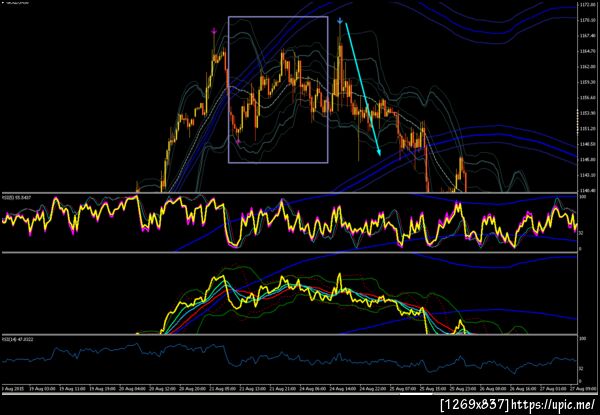Click the 21 Aug 05:00 time label
Viewport: 600px width, 415px height.
tap(222, 389)
